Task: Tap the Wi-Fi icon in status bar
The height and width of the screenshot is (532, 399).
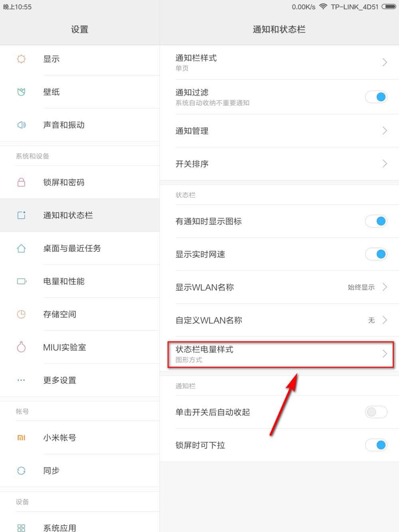Action: [x=323, y=7]
